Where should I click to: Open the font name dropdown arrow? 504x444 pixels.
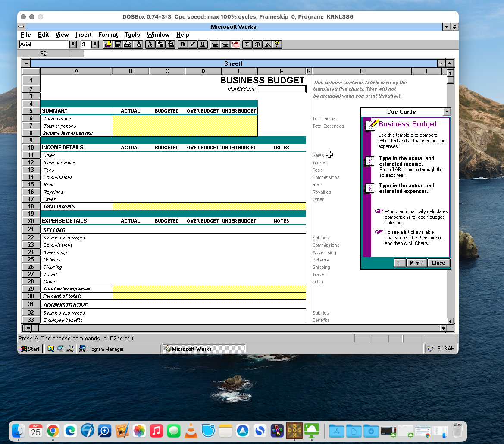point(73,44)
